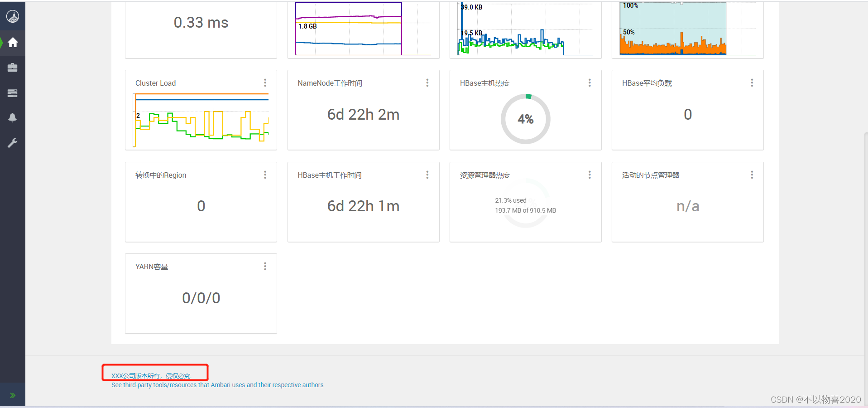
Task: Open the Alerts bell icon
Action: [x=13, y=118]
